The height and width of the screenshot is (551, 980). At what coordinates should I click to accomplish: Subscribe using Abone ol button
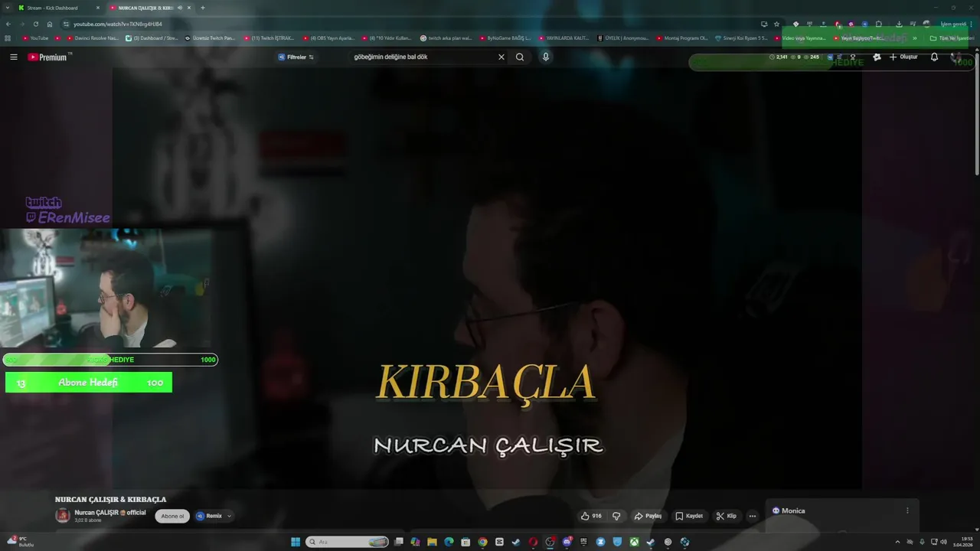(x=172, y=516)
